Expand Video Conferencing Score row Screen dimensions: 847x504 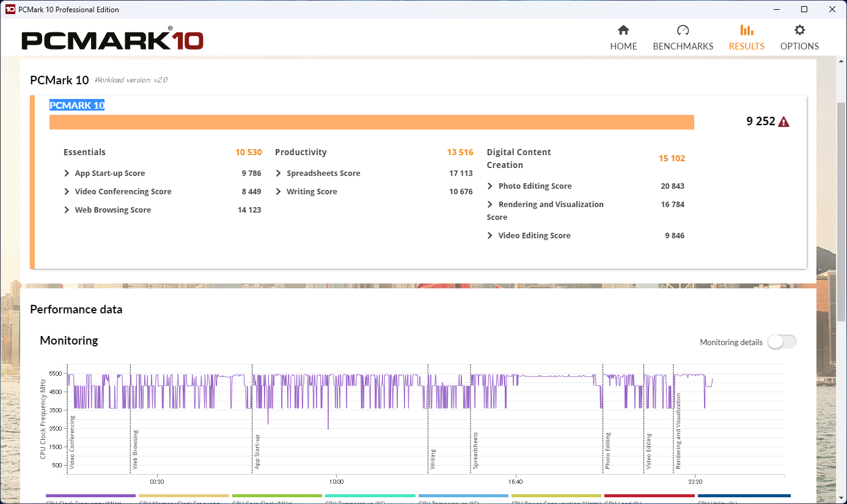point(67,192)
